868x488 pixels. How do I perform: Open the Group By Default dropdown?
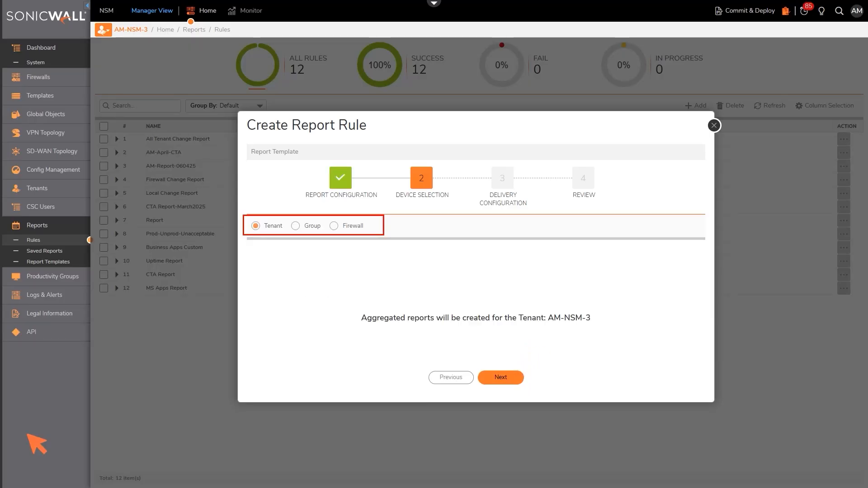click(226, 106)
